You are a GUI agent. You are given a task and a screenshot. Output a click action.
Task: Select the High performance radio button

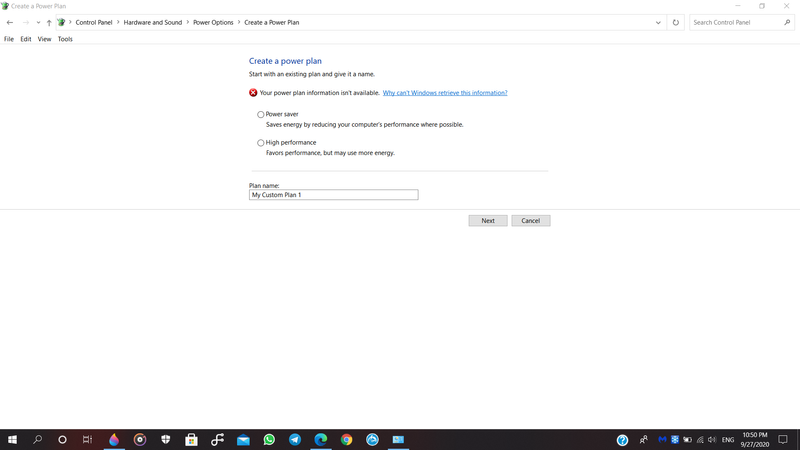[261, 143]
